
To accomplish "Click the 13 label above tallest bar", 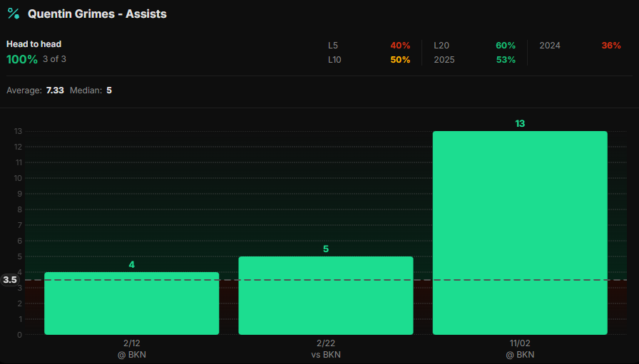I will click(x=520, y=124).
